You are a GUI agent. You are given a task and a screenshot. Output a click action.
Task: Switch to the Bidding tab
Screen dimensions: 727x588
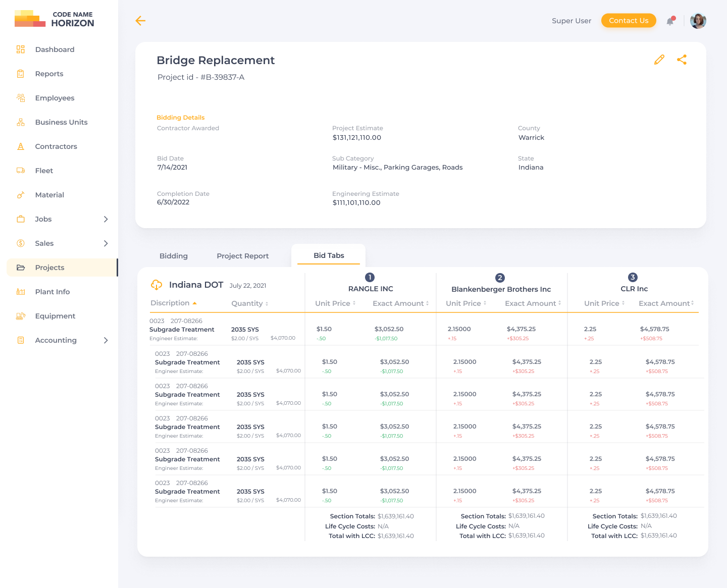point(173,256)
